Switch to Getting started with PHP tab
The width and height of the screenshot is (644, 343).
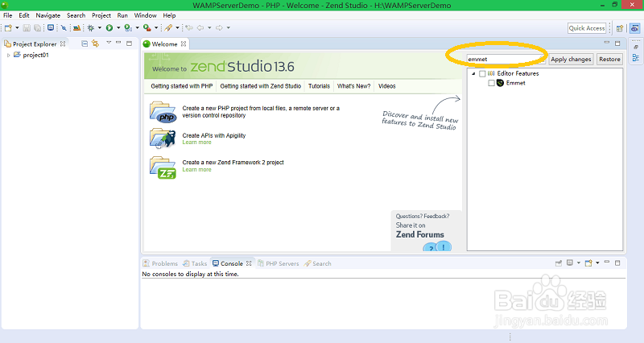click(182, 86)
